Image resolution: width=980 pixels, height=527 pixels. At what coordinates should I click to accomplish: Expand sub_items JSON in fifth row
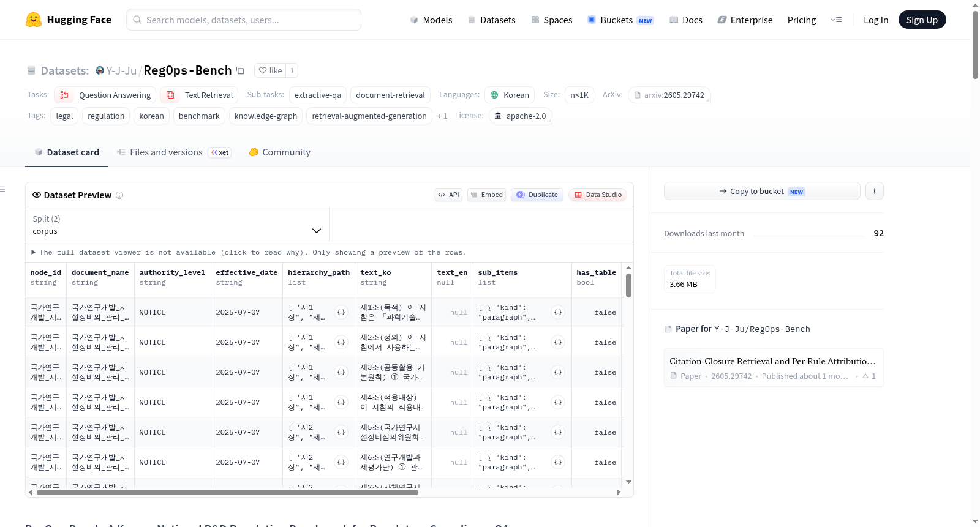558,432
